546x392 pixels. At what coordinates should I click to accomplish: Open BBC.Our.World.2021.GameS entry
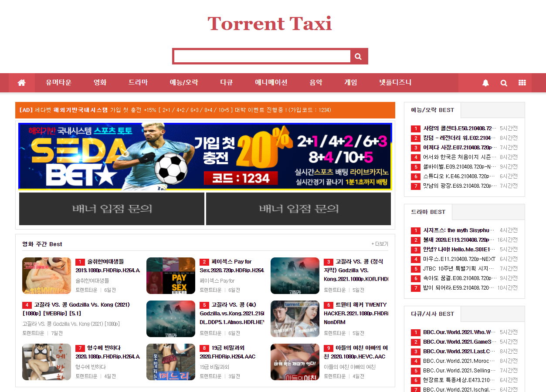[x=459, y=342]
